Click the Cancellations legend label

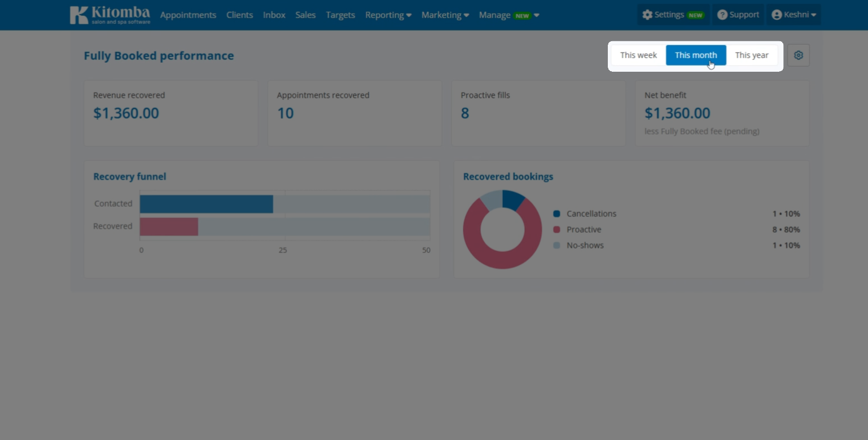[591, 214]
